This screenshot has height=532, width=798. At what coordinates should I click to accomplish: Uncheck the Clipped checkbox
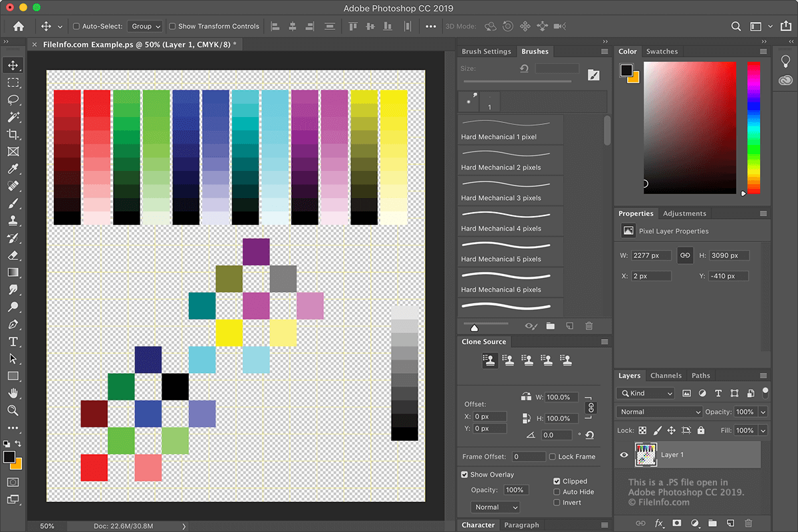point(557,481)
